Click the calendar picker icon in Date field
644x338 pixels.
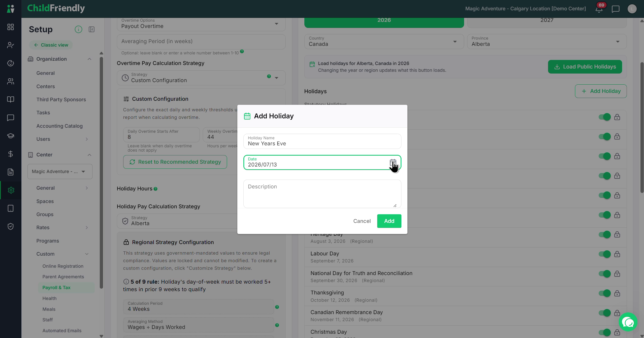tap(393, 162)
